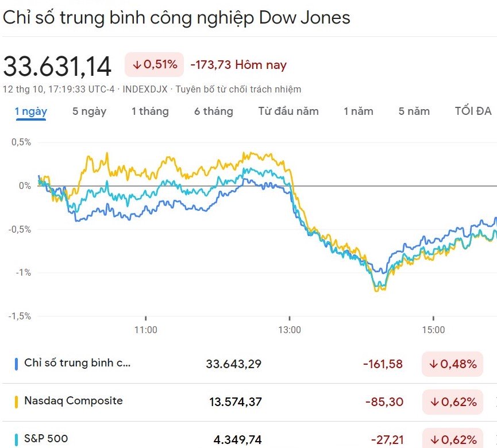Open the 1 tháng chart range
This screenshot has height=448, width=497.
tap(150, 111)
